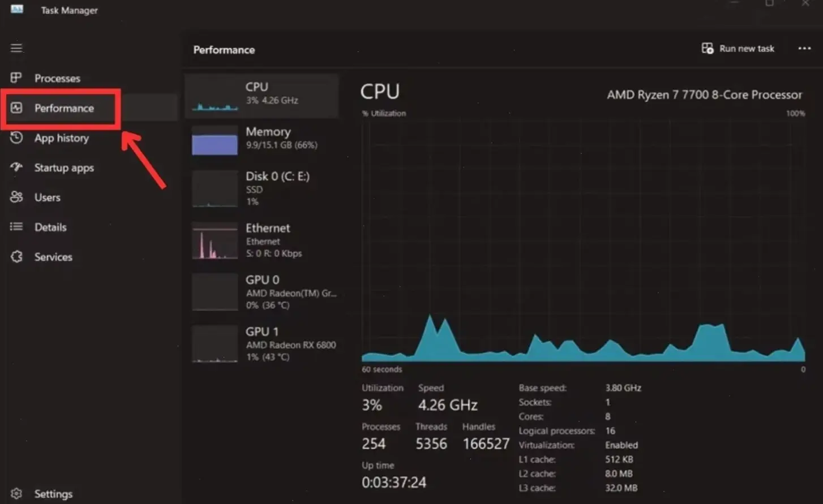Click the Task Manager app icon
The height and width of the screenshot is (504, 823).
point(17,10)
